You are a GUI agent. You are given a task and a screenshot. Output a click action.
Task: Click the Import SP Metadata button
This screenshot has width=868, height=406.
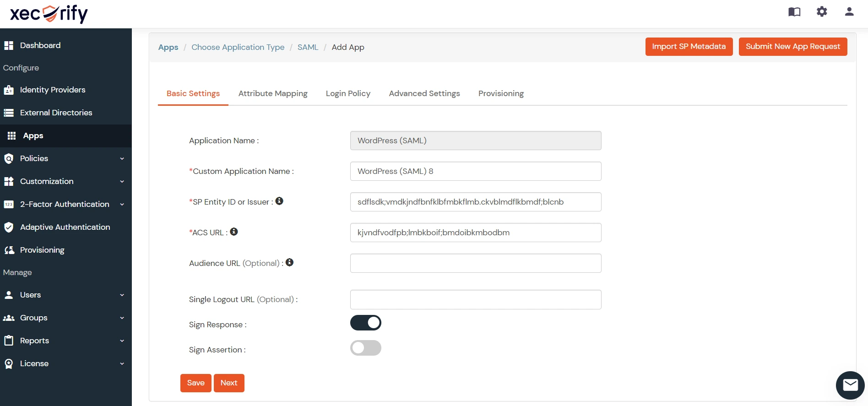click(689, 47)
